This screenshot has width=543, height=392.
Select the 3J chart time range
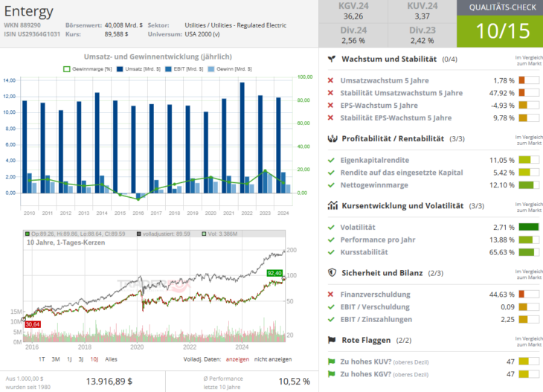(81, 359)
